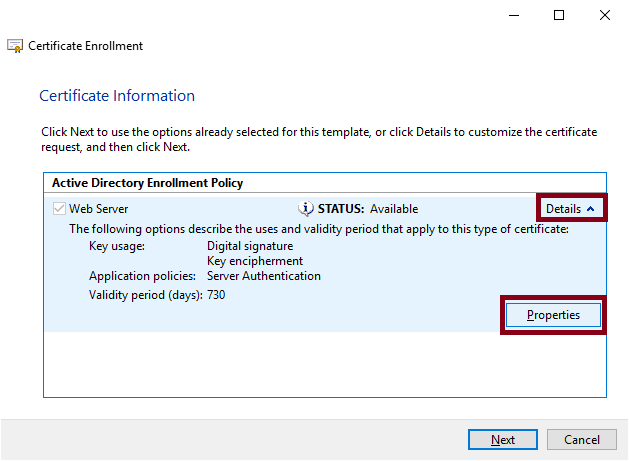Screen dimensions: 629x461
Task: Click the Key usage label
Action: [x=117, y=246]
